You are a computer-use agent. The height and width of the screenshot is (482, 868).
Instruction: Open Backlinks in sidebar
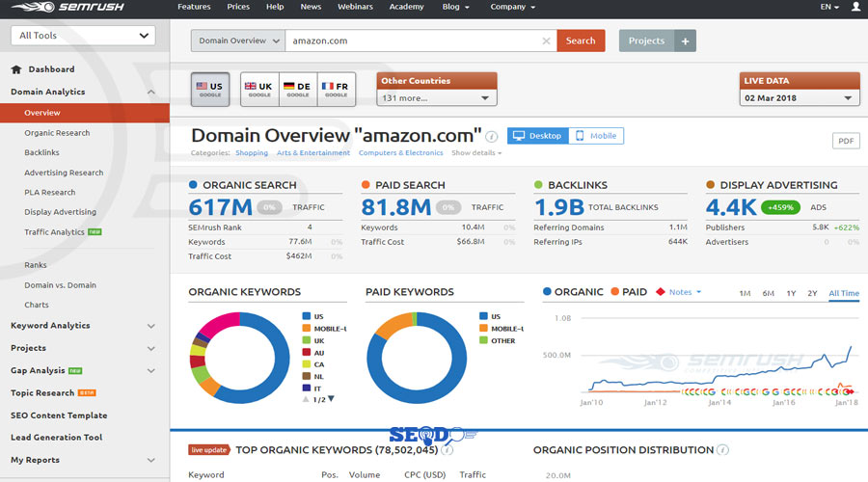41,152
